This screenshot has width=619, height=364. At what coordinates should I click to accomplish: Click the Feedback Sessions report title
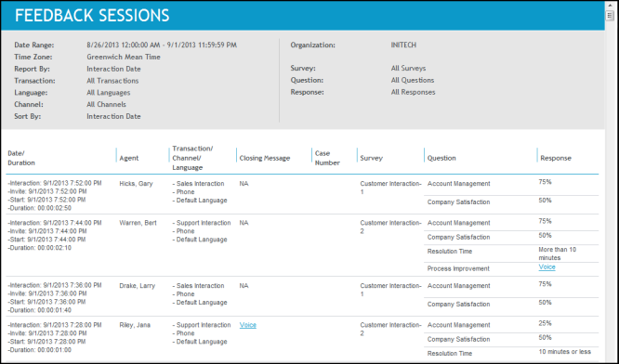click(92, 16)
